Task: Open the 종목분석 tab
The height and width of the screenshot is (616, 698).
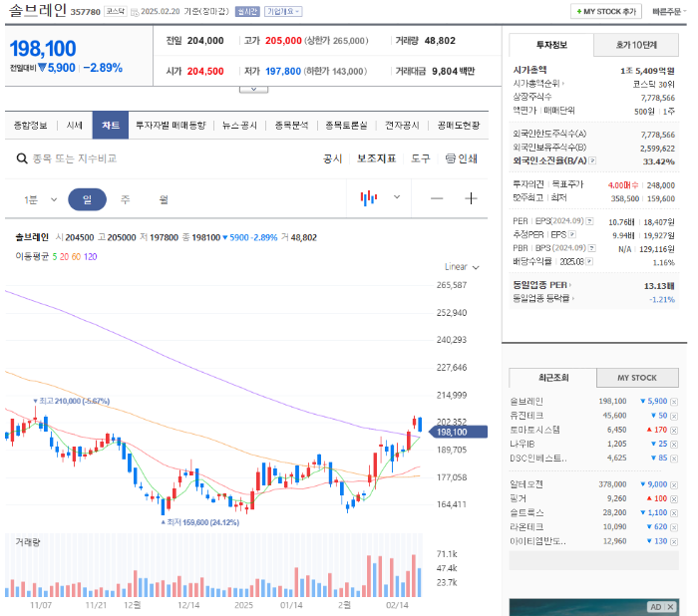Action: click(x=291, y=126)
